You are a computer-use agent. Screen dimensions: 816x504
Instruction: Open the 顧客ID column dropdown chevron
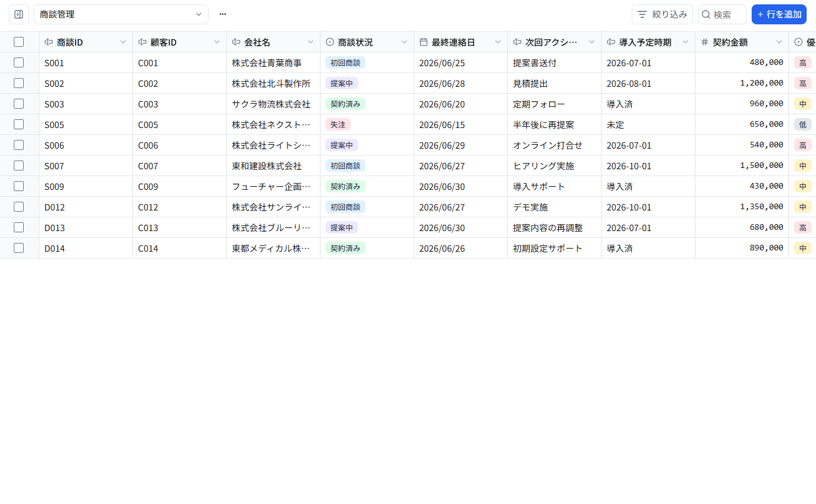point(217,42)
